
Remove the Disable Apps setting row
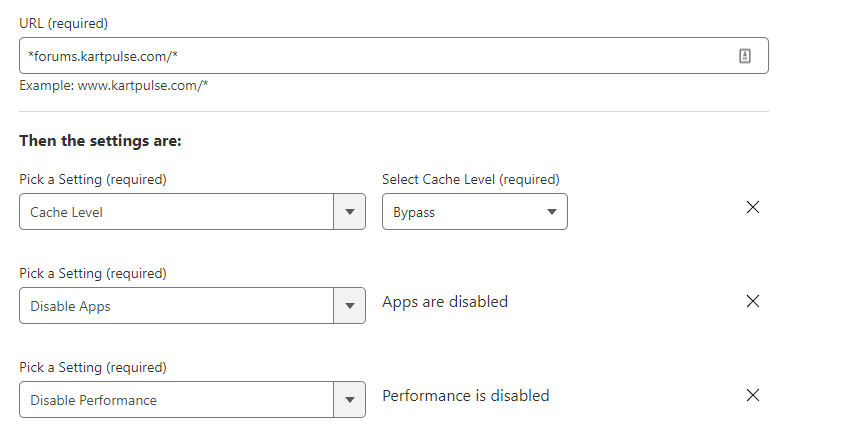753,301
